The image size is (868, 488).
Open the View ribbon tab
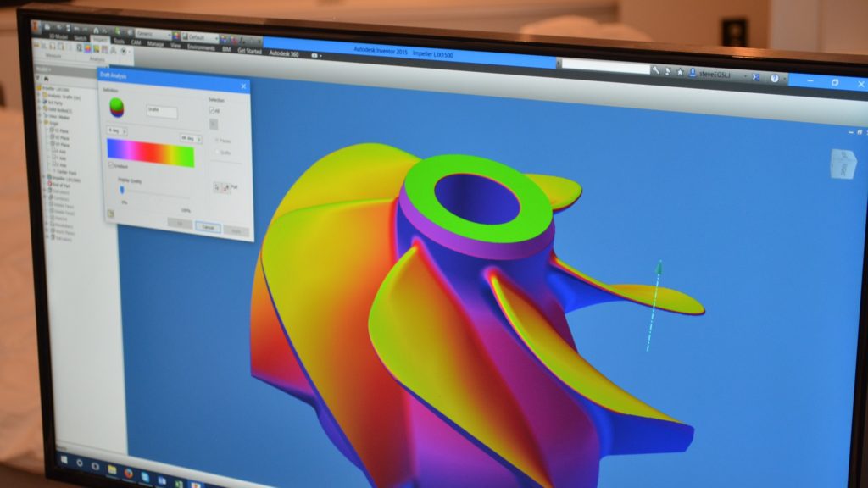pos(175,46)
